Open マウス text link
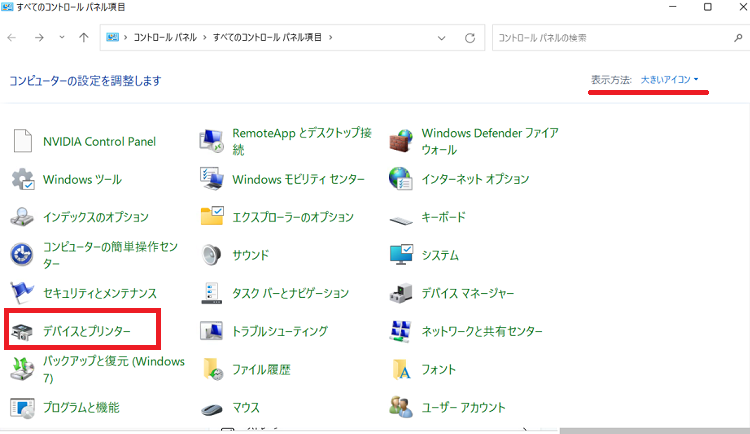The height and width of the screenshot is (434, 750). (246, 408)
